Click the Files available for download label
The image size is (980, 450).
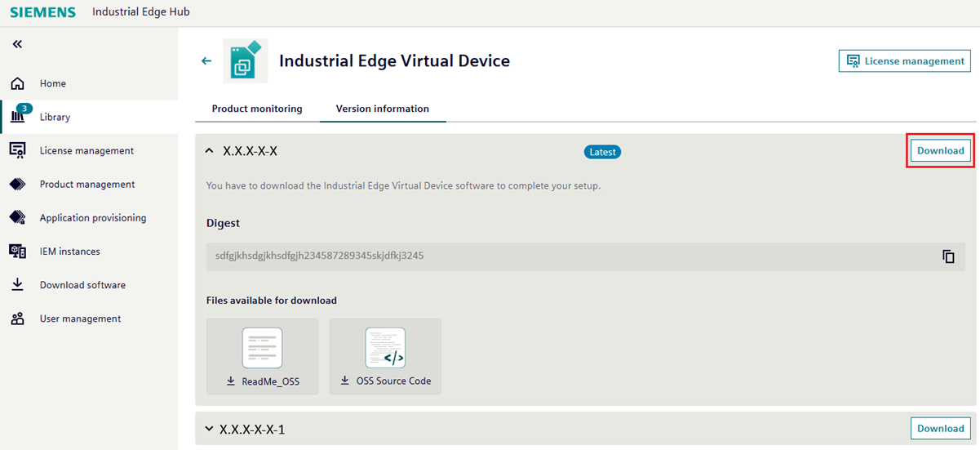click(272, 301)
